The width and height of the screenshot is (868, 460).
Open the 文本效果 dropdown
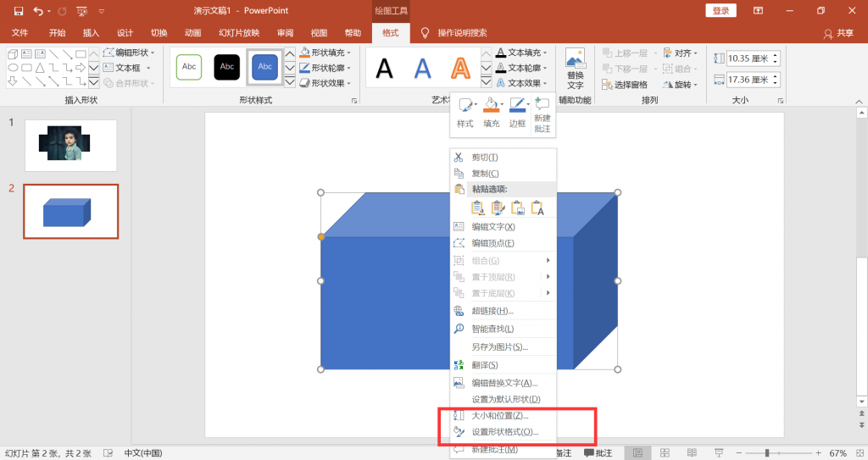tap(521, 83)
